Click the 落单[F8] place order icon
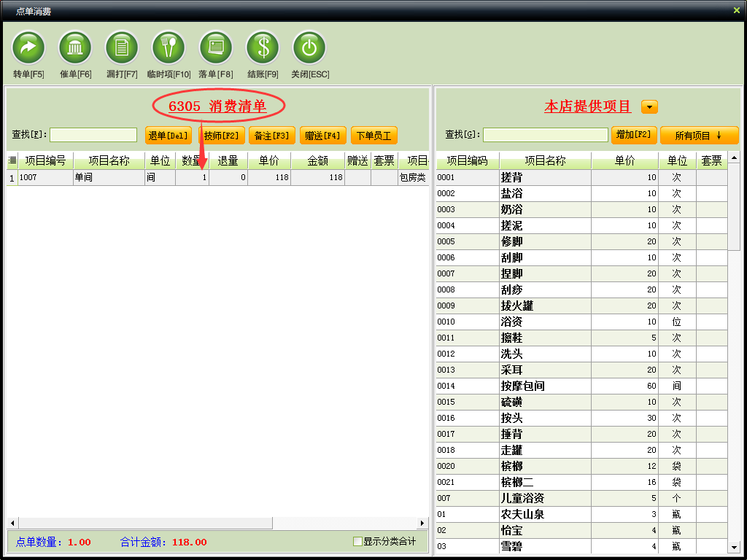 (x=215, y=48)
